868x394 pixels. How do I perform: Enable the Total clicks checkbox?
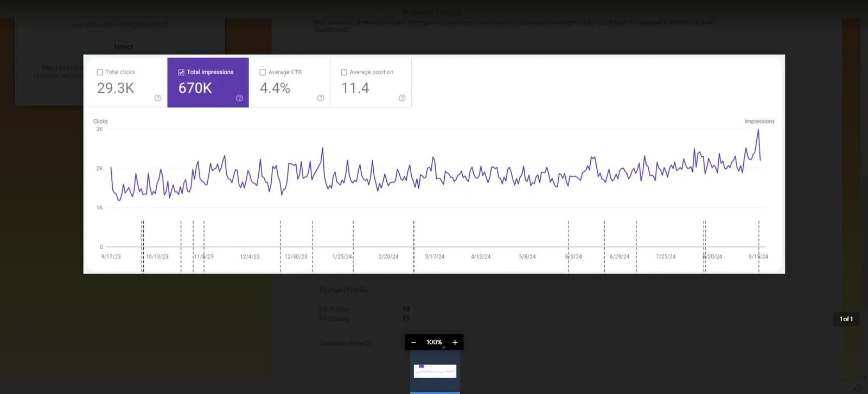point(100,72)
